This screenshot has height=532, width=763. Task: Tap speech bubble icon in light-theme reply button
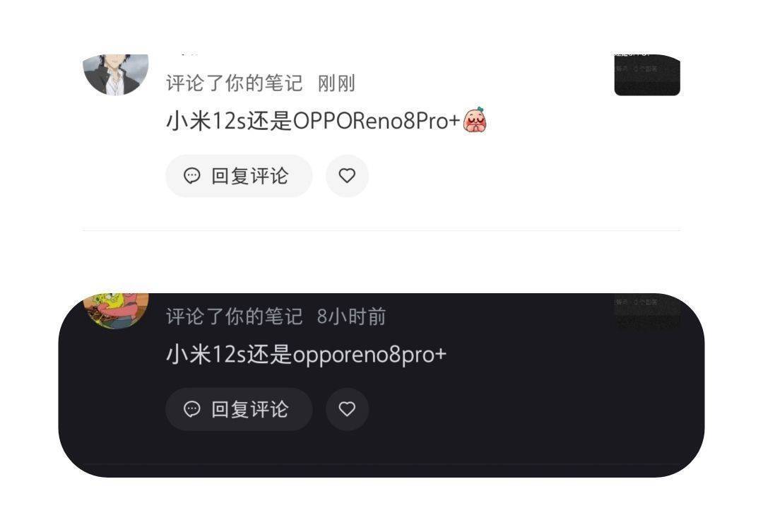click(191, 176)
